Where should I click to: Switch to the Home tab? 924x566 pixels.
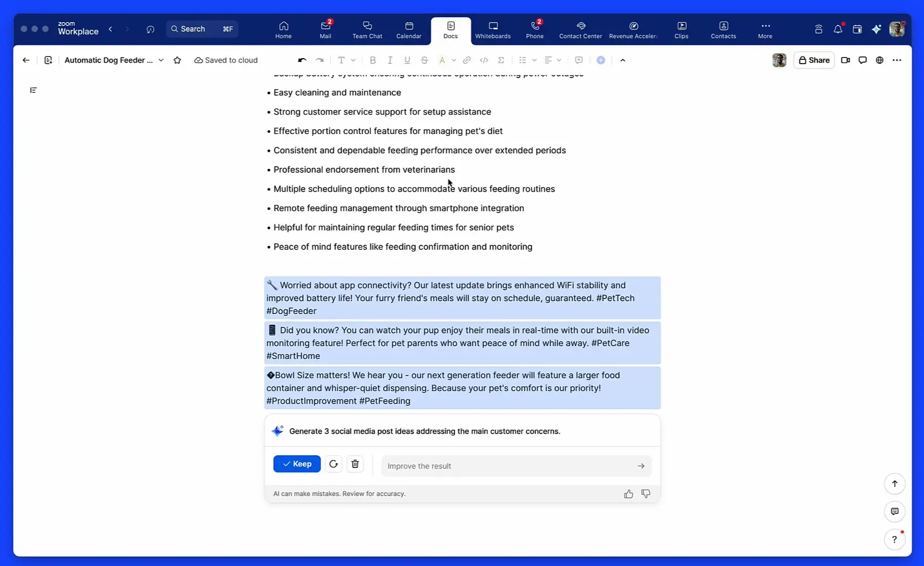coord(283,30)
